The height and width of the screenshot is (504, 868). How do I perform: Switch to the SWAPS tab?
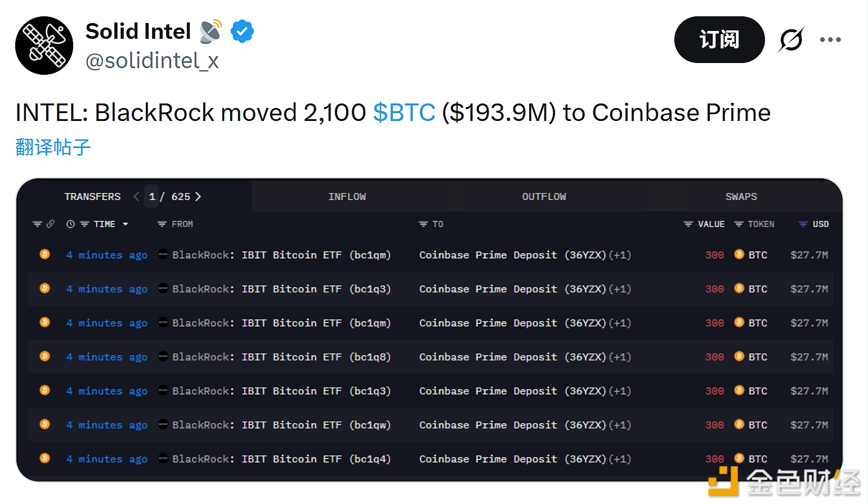point(741,196)
